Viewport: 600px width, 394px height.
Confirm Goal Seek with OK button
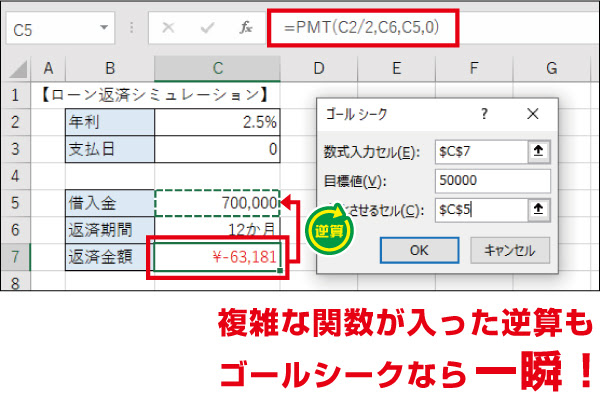[x=419, y=250]
